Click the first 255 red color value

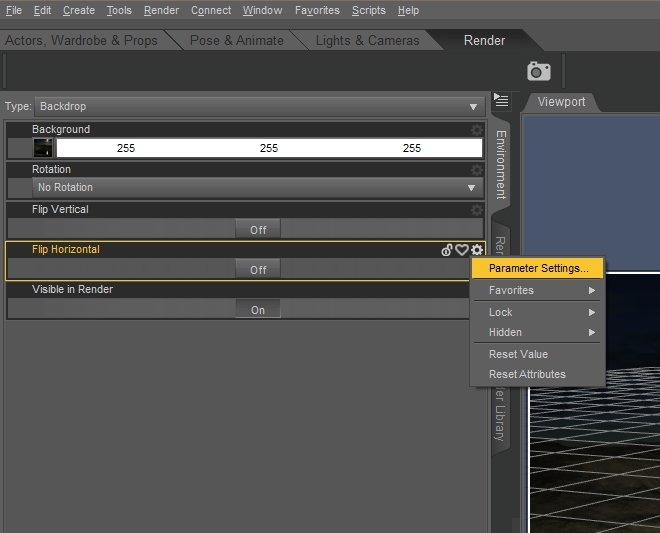point(126,148)
